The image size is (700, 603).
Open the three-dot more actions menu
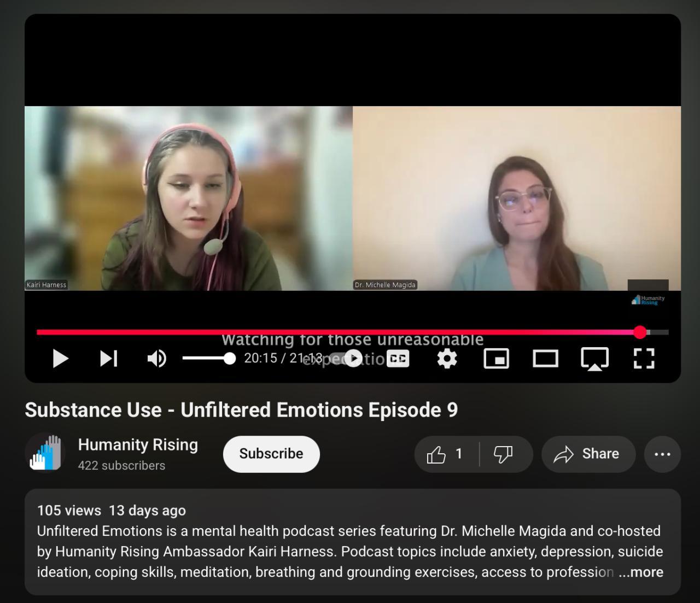click(662, 454)
